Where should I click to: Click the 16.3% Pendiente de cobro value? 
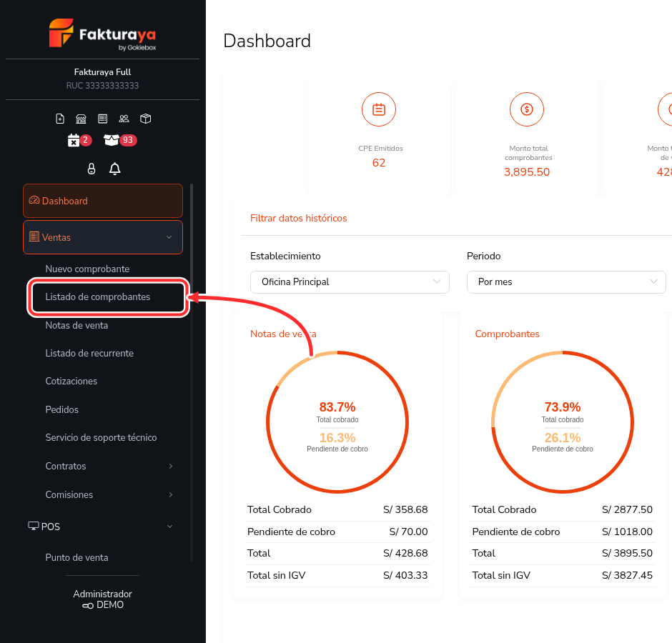[337, 438]
